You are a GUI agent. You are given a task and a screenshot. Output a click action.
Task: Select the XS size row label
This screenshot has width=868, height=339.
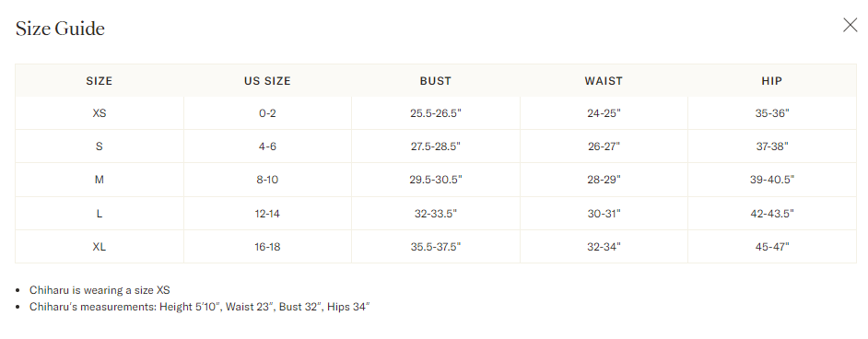pyautogui.click(x=100, y=113)
